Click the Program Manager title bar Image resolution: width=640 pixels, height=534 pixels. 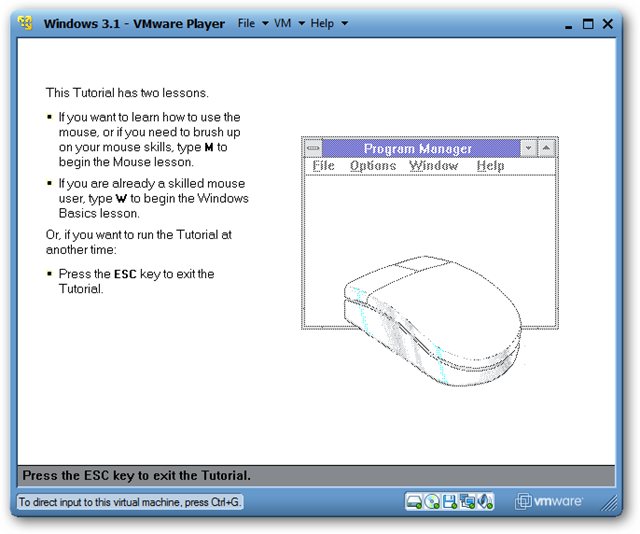pyautogui.click(x=421, y=148)
